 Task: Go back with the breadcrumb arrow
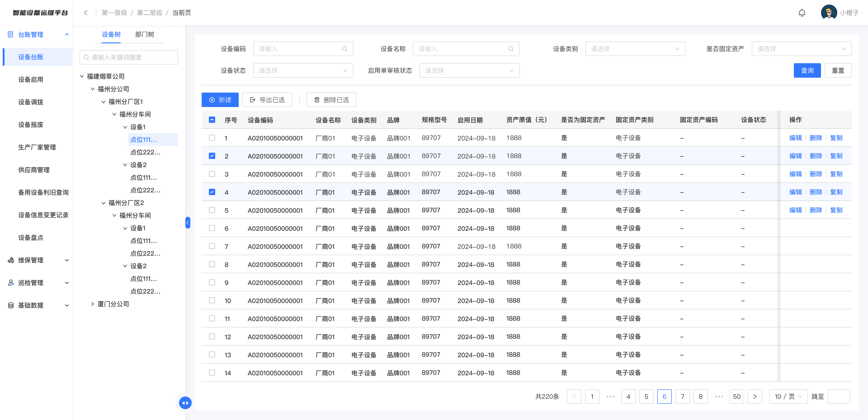(85, 13)
